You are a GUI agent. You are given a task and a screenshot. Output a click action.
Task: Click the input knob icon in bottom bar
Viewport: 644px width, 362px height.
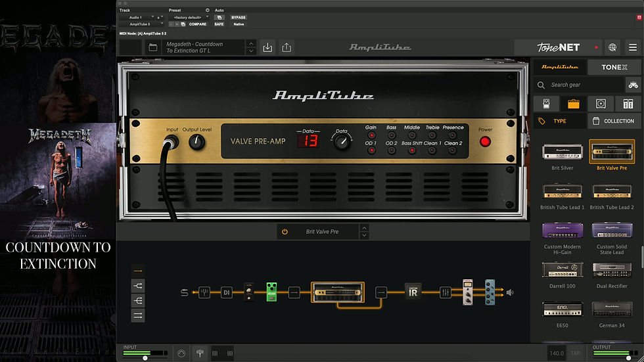181,353
